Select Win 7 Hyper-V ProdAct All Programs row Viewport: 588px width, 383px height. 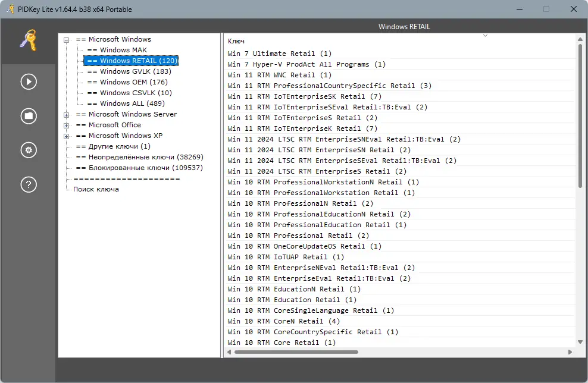point(399,64)
